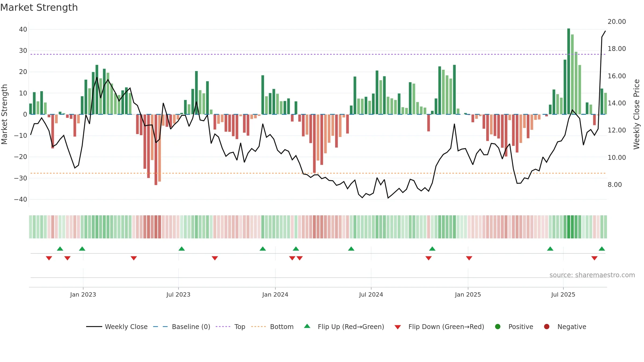This screenshot has width=644, height=362.
Task: Toggle the Baseline (0) legend entry
Action: pos(182,327)
